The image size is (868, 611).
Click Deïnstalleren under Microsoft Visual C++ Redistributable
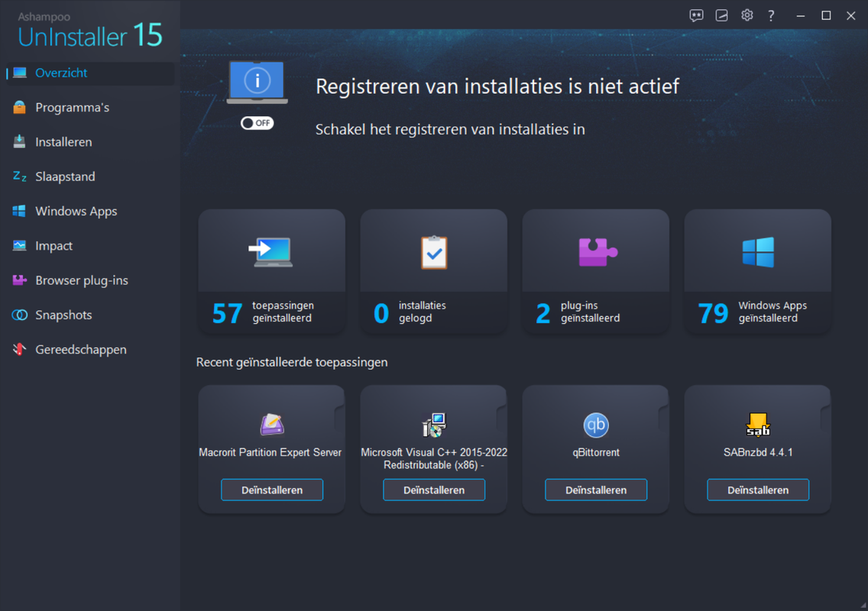pos(434,490)
